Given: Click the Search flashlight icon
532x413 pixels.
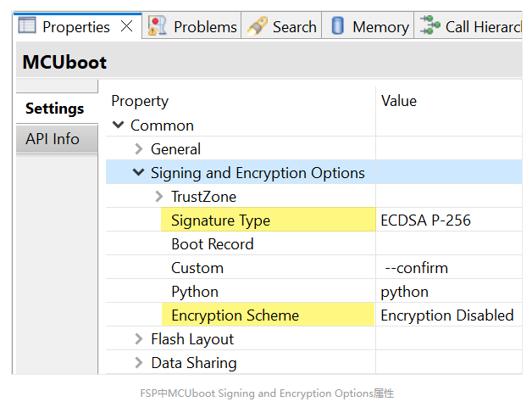Looking at the screenshot, I should coord(258,25).
